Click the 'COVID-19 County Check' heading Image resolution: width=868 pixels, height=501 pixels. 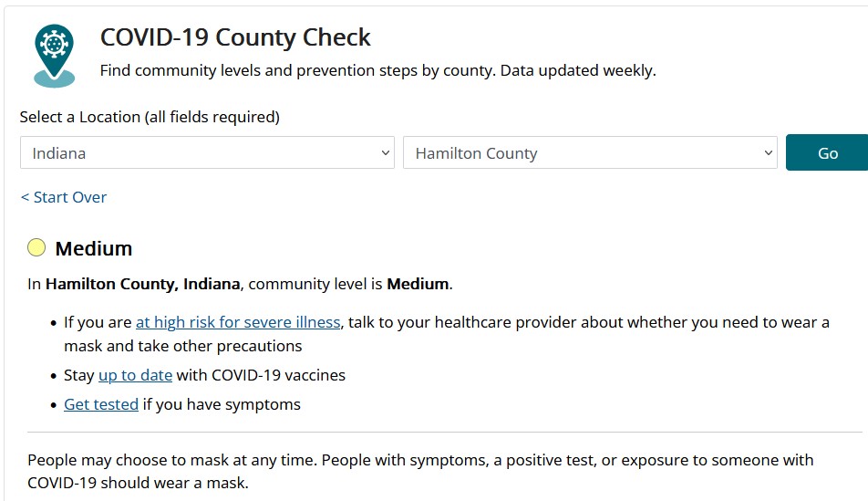235,37
